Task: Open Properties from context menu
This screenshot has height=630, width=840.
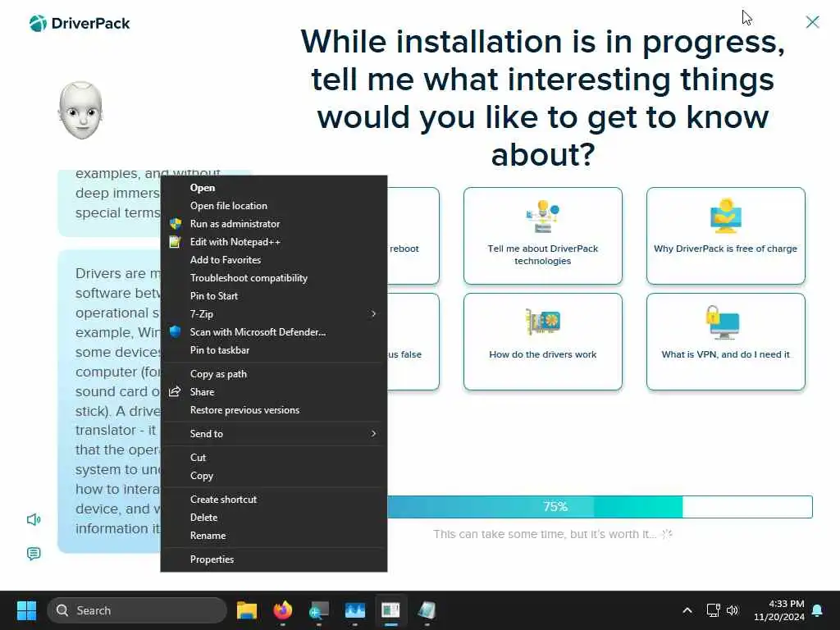Action: tap(274, 559)
